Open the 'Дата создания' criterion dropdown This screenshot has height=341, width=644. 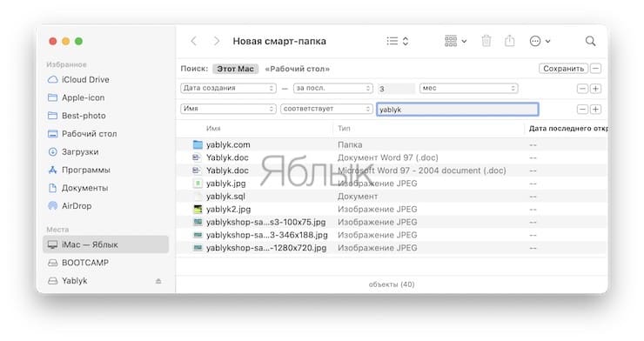(228, 88)
